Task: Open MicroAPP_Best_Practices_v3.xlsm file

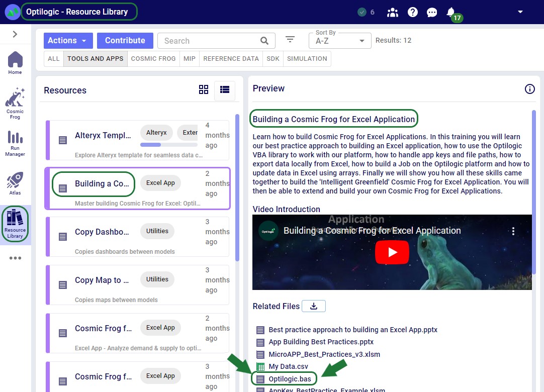Action: click(x=324, y=354)
